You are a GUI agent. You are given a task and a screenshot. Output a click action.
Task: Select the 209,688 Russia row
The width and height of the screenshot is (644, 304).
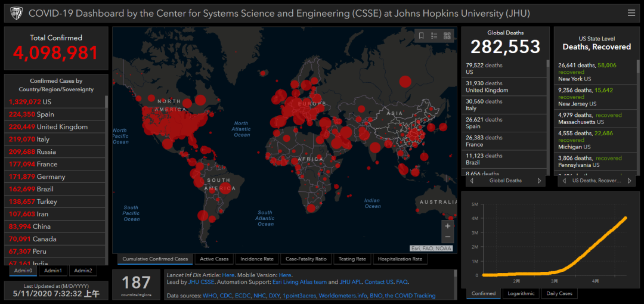coord(55,151)
